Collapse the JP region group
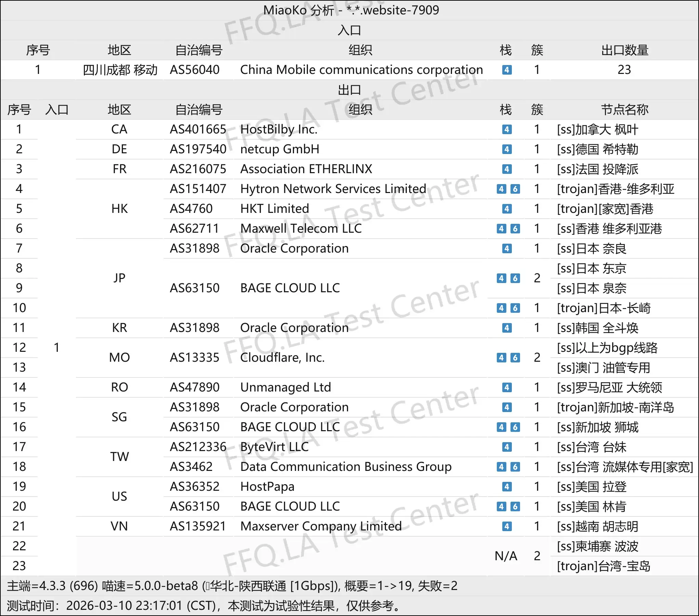The image size is (699, 616). [x=119, y=279]
